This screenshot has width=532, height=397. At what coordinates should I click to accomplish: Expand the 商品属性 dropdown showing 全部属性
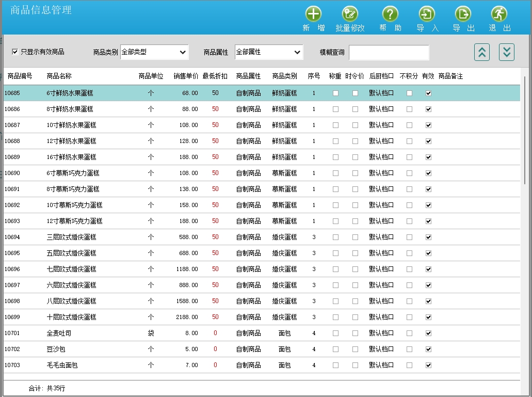click(x=269, y=52)
